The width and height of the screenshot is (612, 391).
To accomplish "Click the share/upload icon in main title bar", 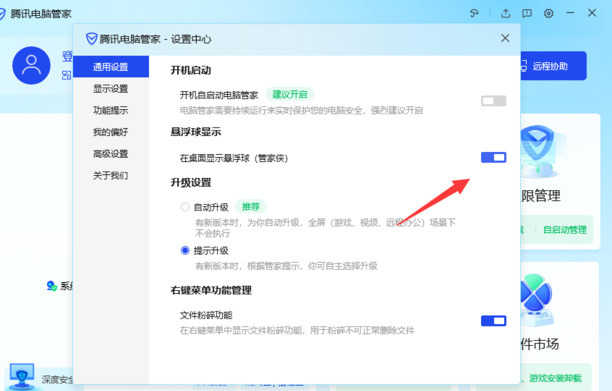I will [x=505, y=14].
